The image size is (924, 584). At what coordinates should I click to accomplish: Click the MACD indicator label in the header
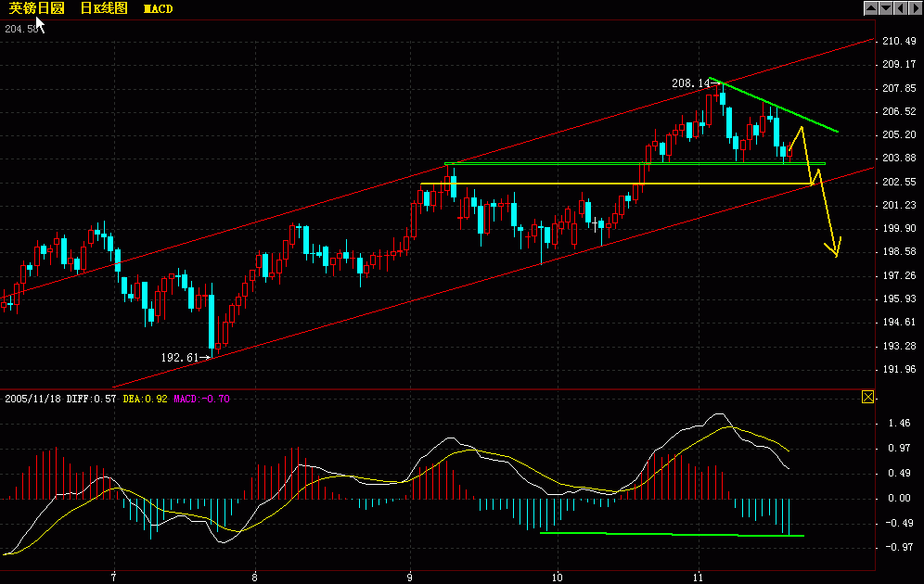click(x=159, y=9)
